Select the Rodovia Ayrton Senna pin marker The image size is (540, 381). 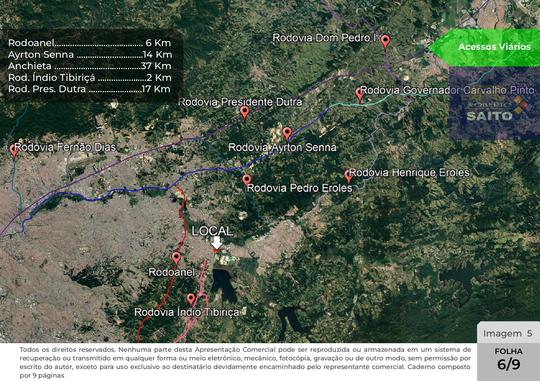tap(287, 134)
